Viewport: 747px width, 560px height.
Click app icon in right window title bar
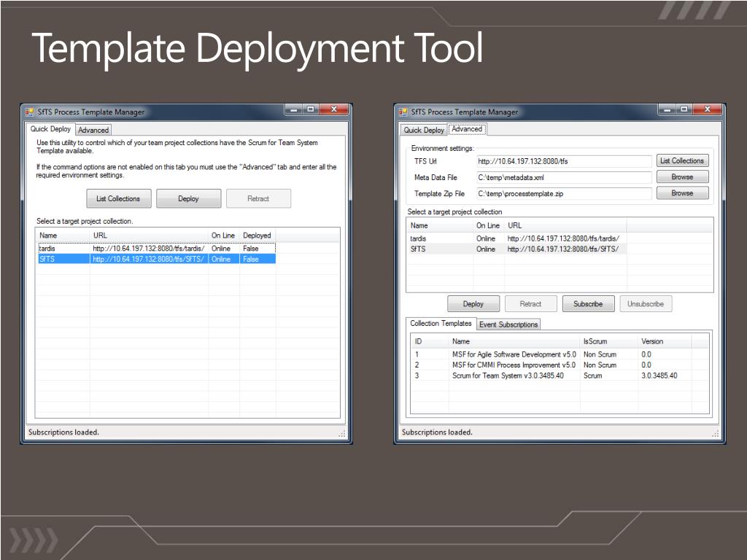tap(403, 112)
